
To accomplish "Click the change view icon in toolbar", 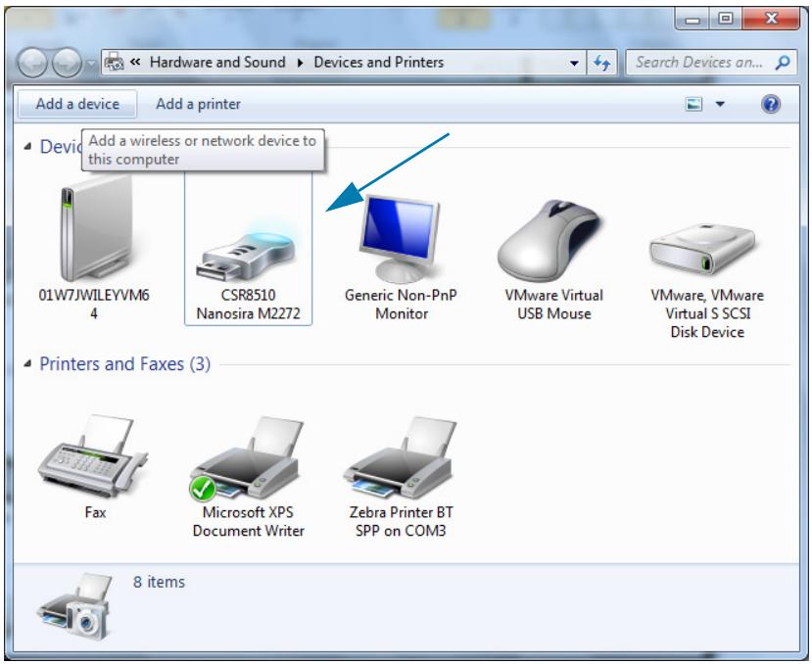I will pos(693,104).
